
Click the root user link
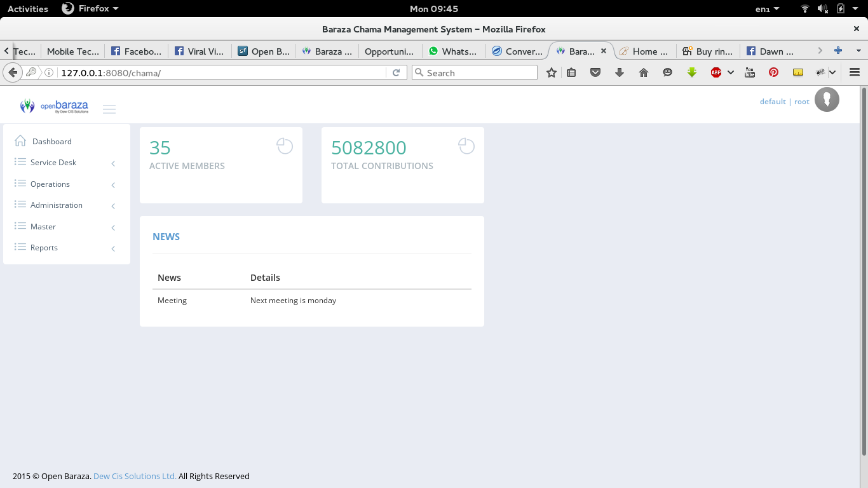coord(801,101)
